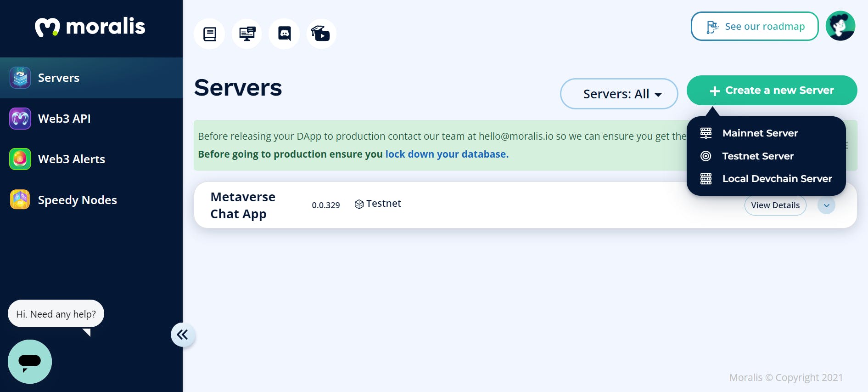Screen dimensions: 868x392
Task: Click the Servers sidebar icon
Action: [x=20, y=78]
